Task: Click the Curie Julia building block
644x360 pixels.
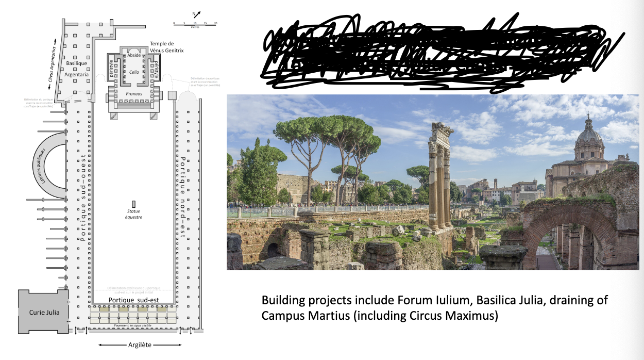Action: point(43,312)
